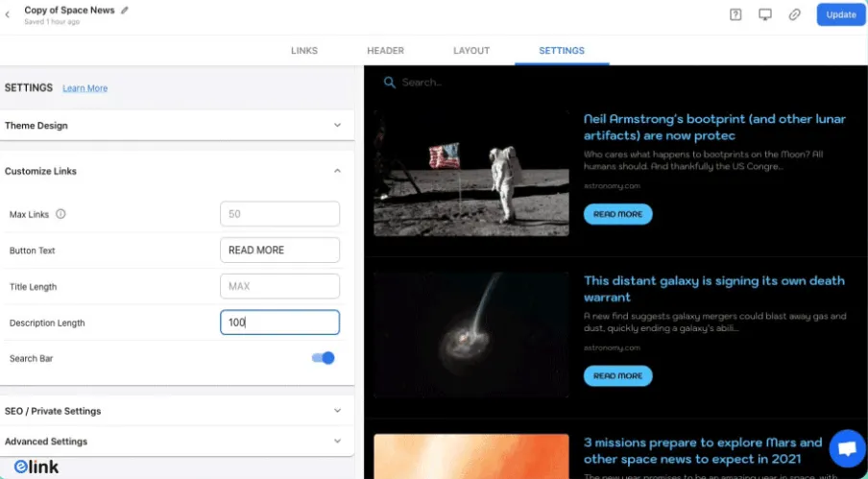The height and width of the screenshot is (479, 868).
Task: Expand the Theme Design section
Action: (x=177, y=126)
